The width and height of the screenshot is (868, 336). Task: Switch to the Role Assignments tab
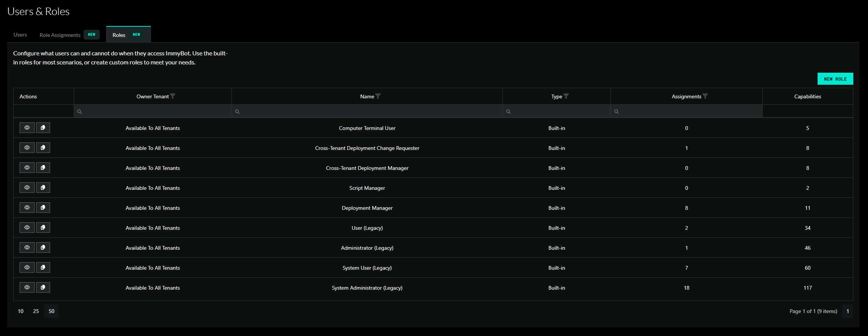pyautogui.click(x=60, y=35)
